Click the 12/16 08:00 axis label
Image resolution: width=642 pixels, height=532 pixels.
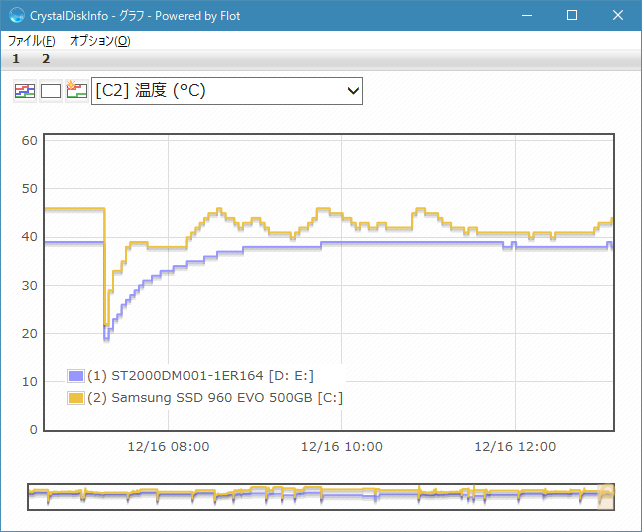click(168, 446)
